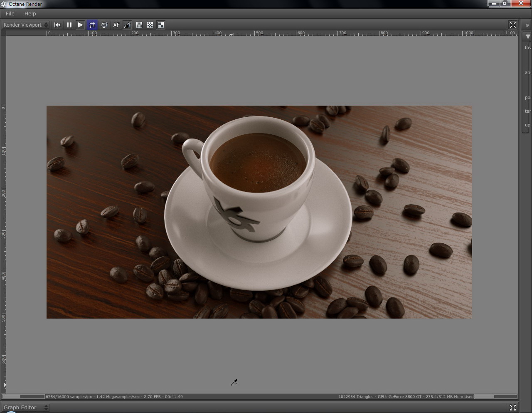The image size is (532, 413).
Task: Minimize the Octane Render window
Action: click(494, 3)
